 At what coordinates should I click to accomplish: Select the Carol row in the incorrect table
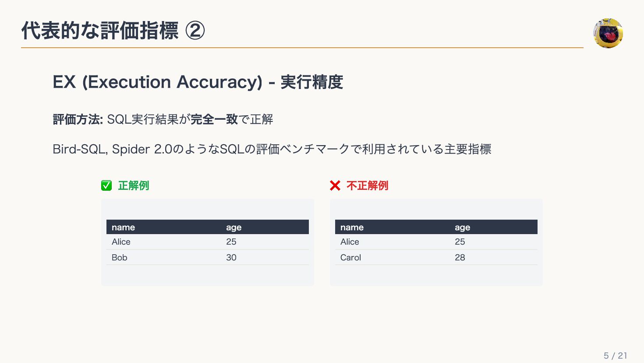(x=436, y=257)
